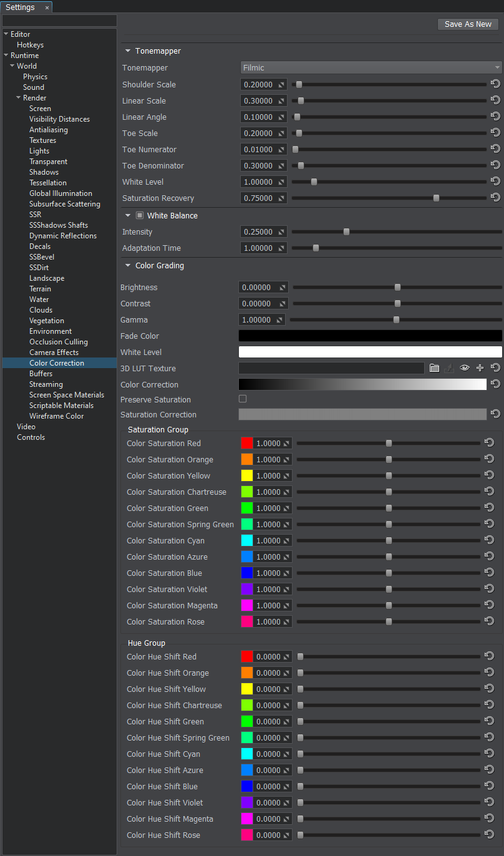Reset the Toe Denominator value
504x856 pixels.
(495, 165)
